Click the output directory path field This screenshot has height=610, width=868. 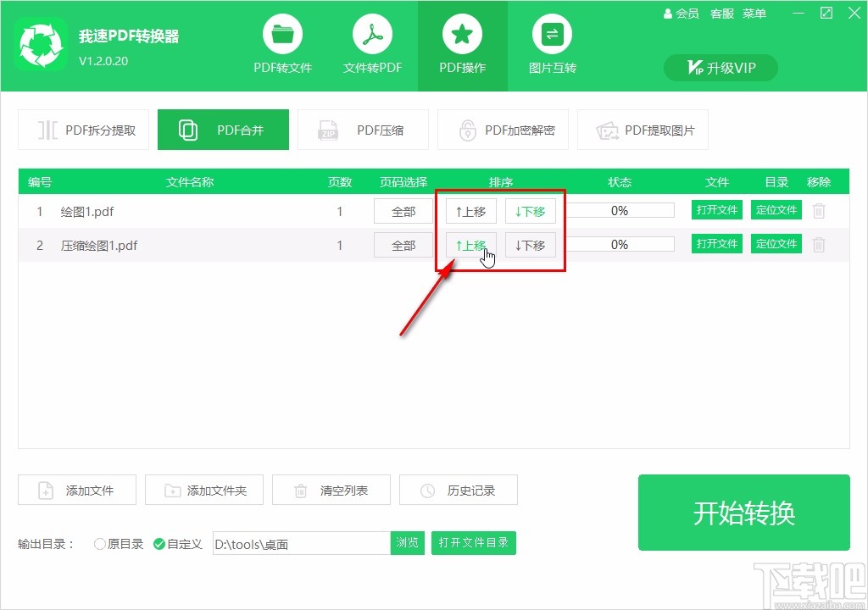pyautogui.click(x=301, y=543)
